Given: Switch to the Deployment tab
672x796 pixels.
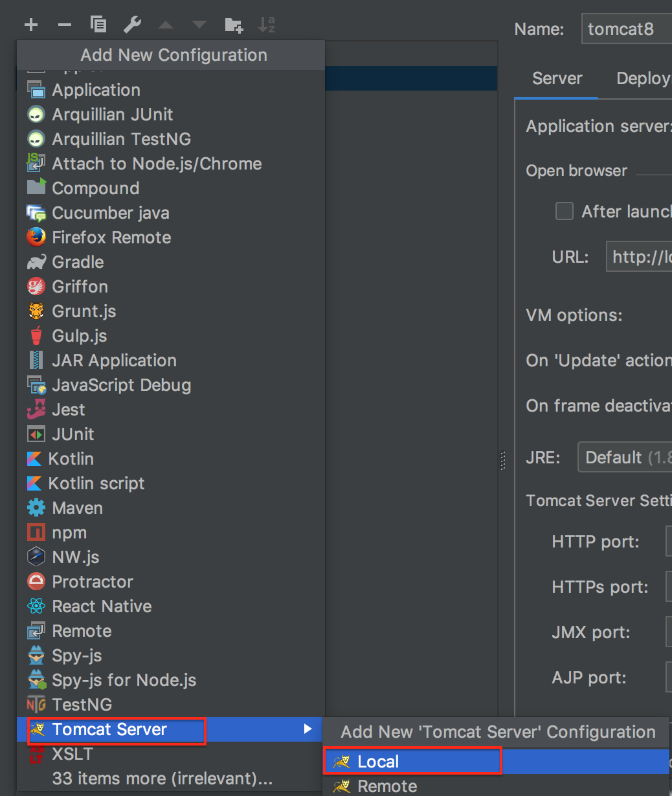Looking at the screenshot, I should (643, 78).
